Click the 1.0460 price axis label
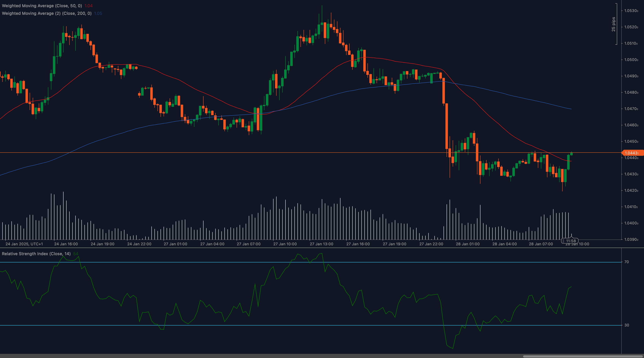The image size is (644, 358). 631,125
